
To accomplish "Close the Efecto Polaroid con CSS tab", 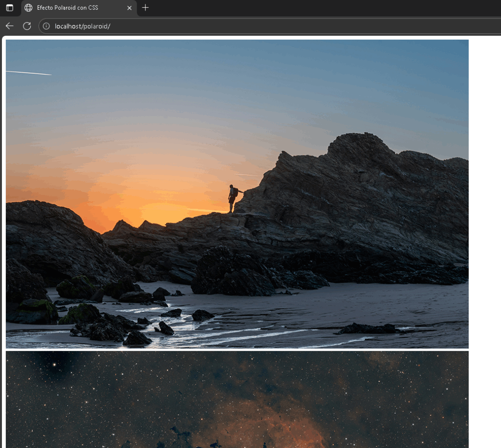I will (129, 8).
